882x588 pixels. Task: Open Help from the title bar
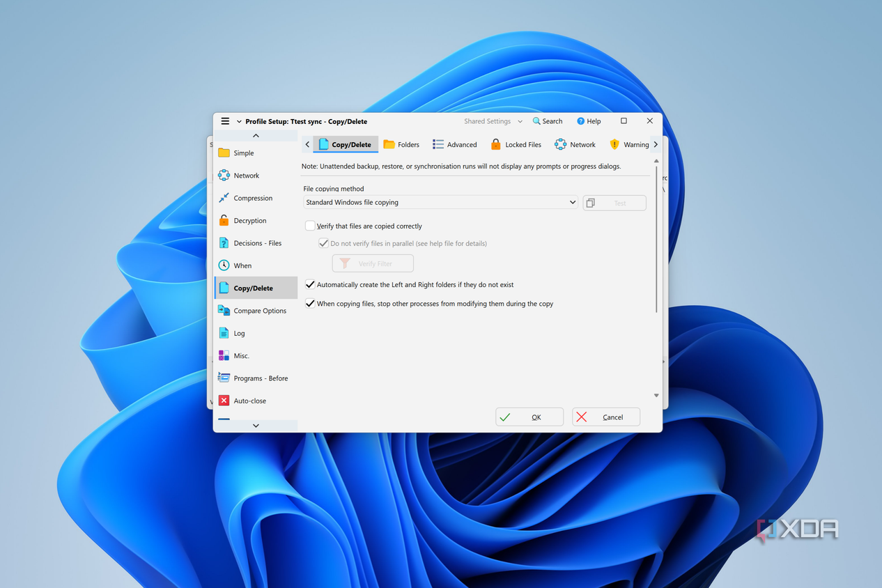coord(589,121)
